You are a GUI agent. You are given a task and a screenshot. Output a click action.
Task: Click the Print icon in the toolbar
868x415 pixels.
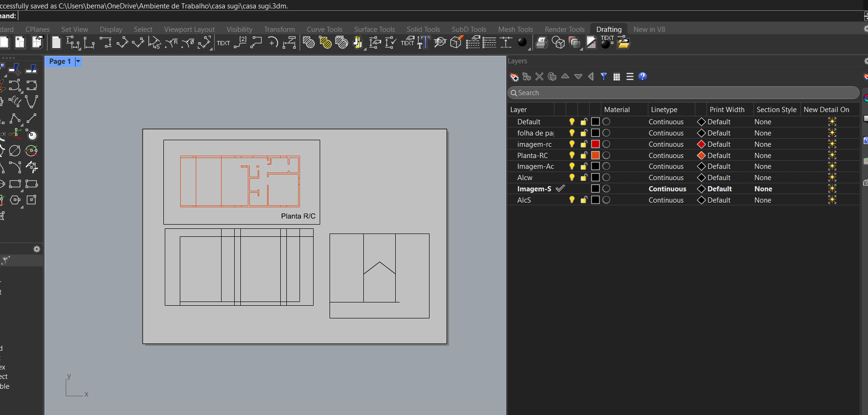(x=541, y=43)
